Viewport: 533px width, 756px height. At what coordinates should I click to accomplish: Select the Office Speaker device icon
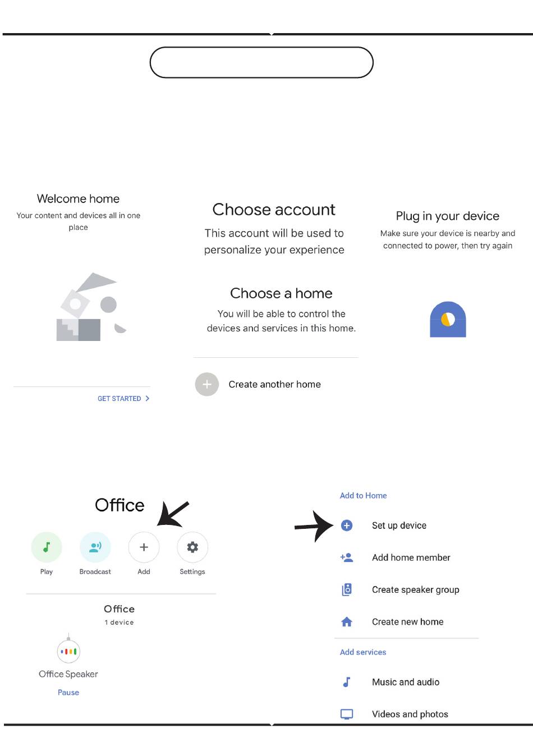click(68, 651)
